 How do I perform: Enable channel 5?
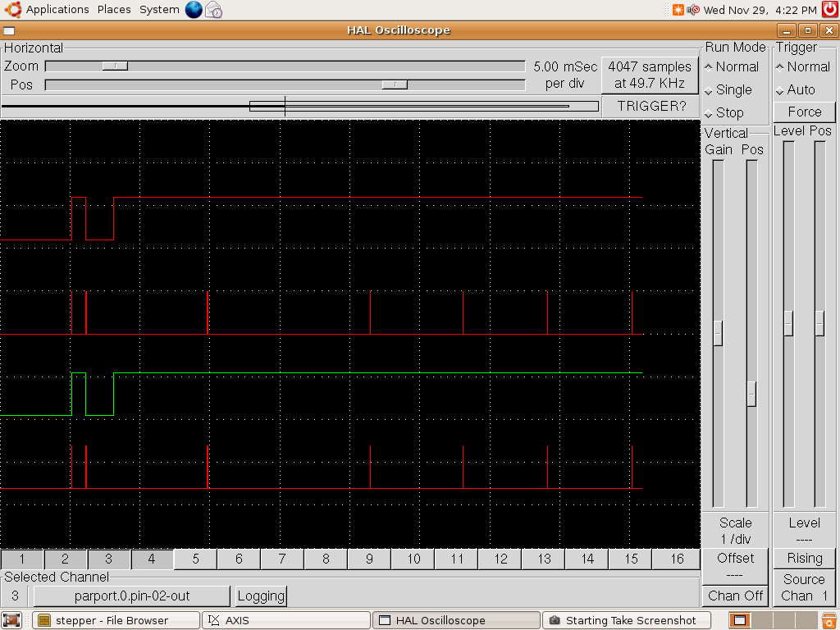point(195,559)
